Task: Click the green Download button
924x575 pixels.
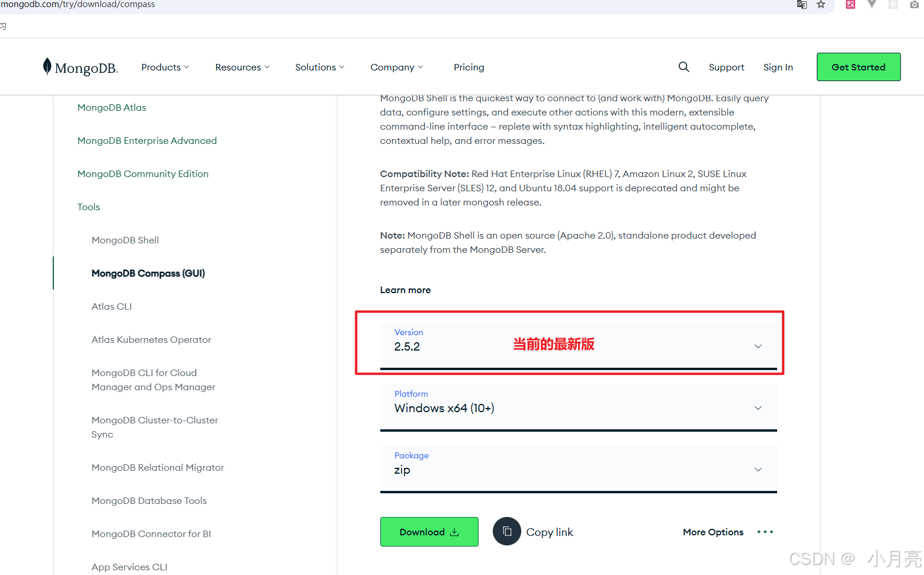Action: pos(429,532)
